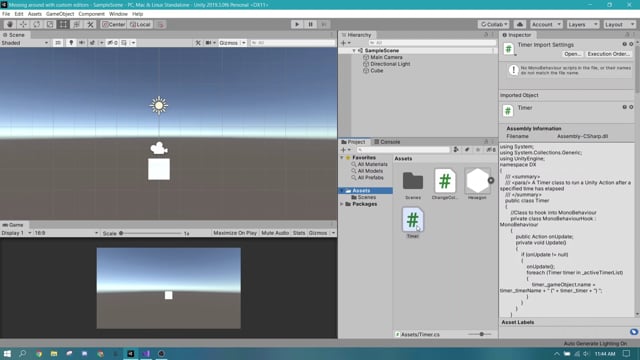Toggle pivot mode Center button

113,24
